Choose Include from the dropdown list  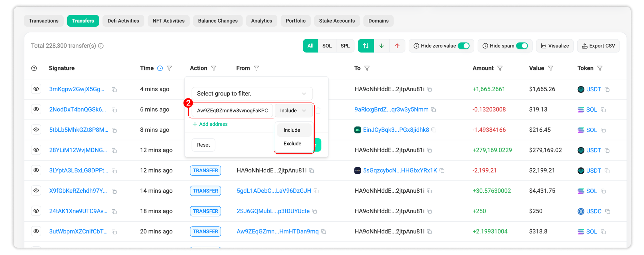pyautogui.click(x=294, y=130)
